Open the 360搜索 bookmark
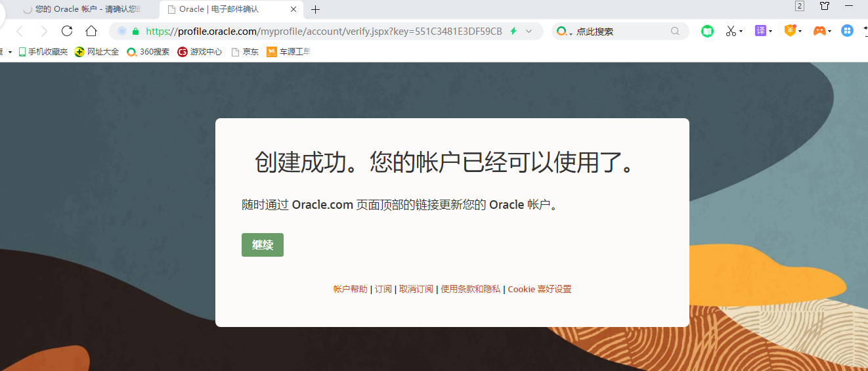This screenshot has height=371, width=868. click(x=148, y=52)
